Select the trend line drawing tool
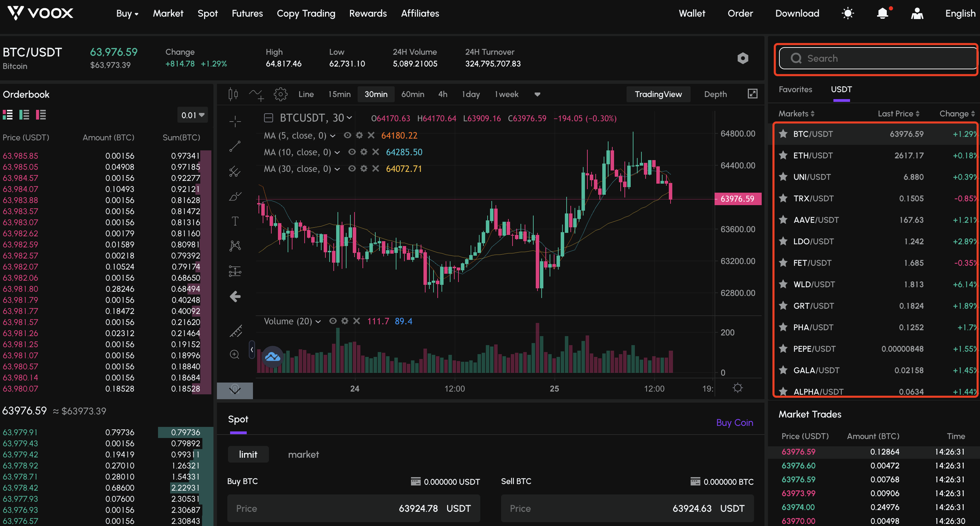The image size is (980, 526). coord(235,146)
